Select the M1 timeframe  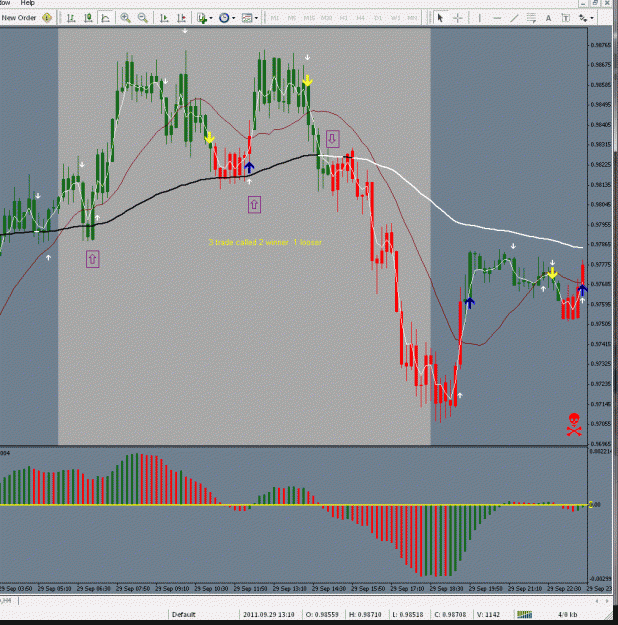[275, 18]
